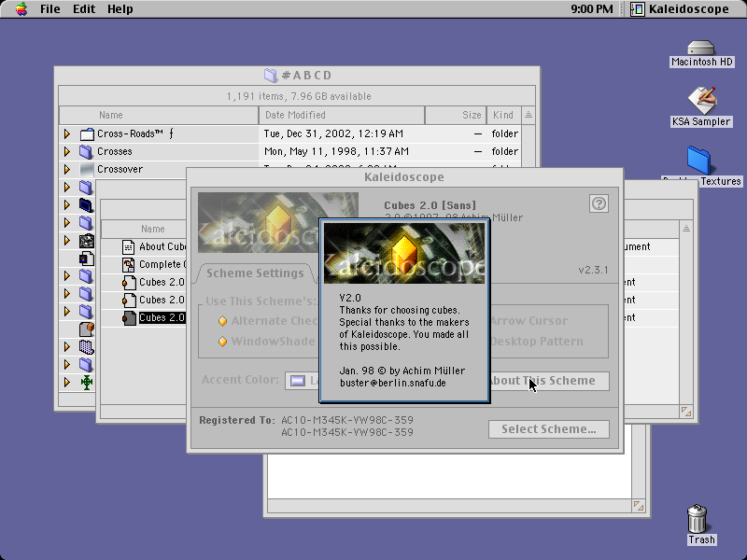This screenshot has width=747, height=560.
Task: Sort # A B C D window by Date Modified
Action: tap(342, 115)
